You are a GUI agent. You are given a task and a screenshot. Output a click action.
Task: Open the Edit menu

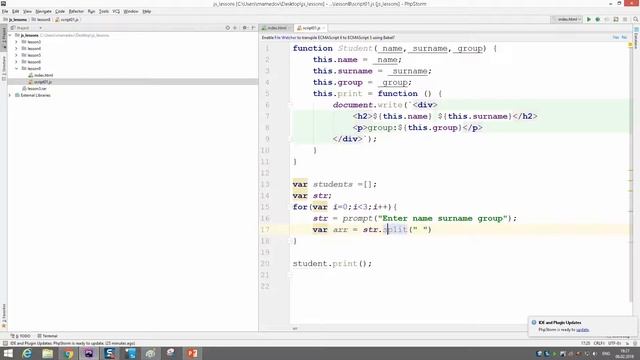16,11
